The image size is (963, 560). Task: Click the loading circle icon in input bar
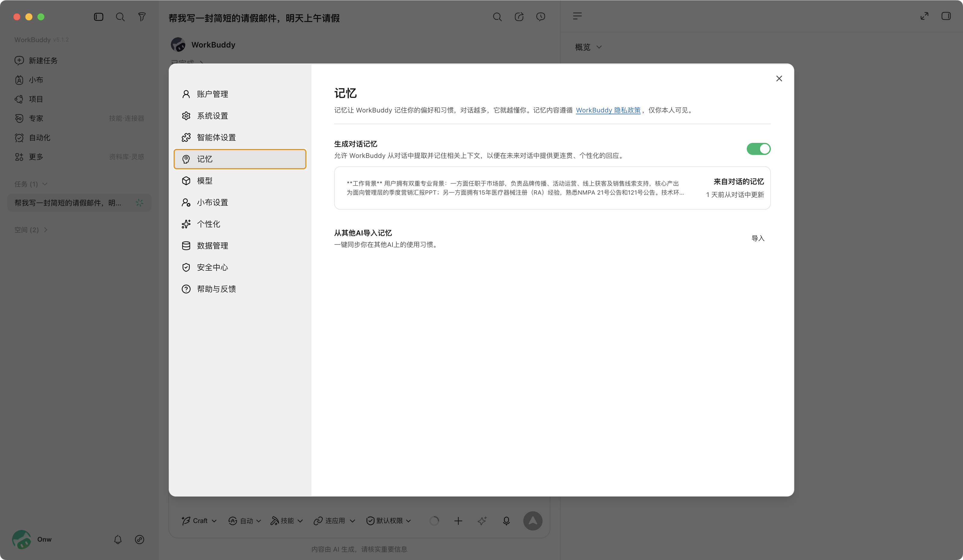click(434, 521)
